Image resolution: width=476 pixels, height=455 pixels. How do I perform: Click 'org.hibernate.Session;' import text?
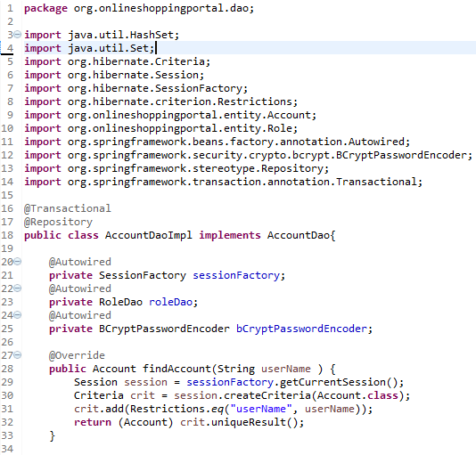tap(136, 75)
